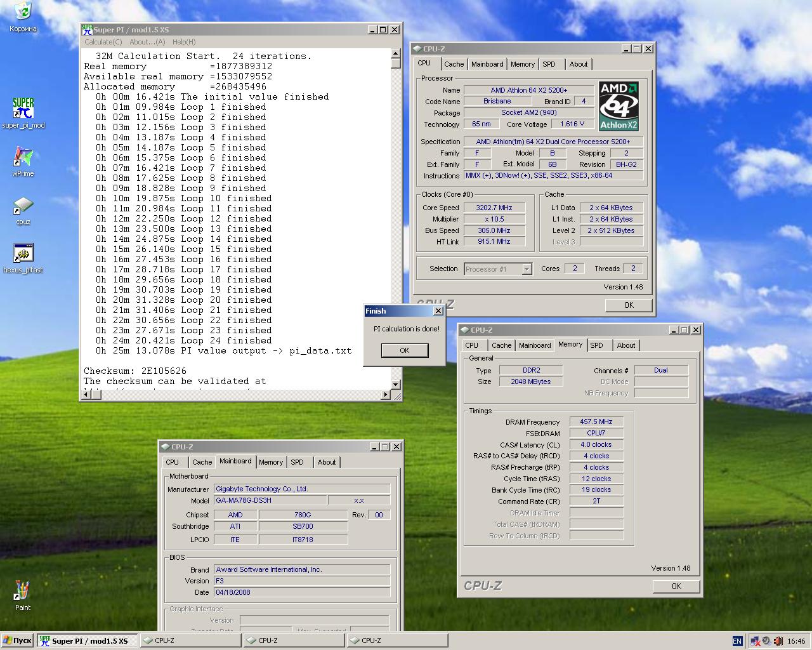This screenshot has height=650, width=812.
Task: Switch to SPD tab in top CPU-Z window
Action: coord(549,64)
